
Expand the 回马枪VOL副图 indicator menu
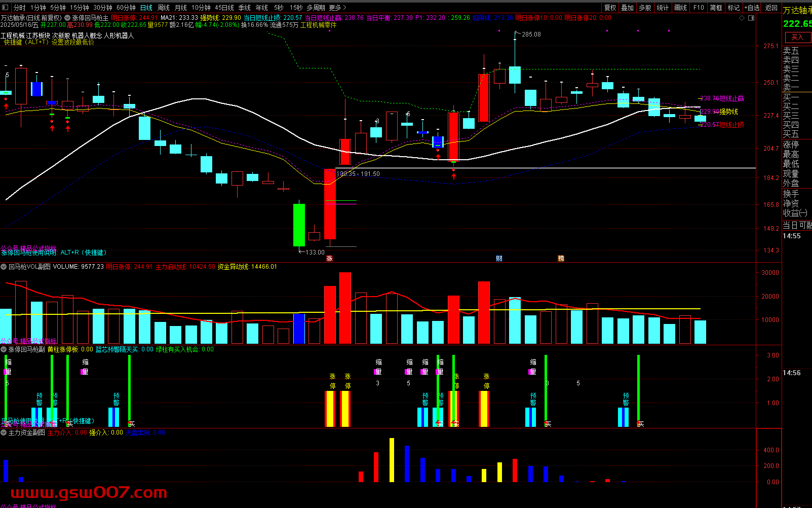pyautogui.click(x=4, y=267)
